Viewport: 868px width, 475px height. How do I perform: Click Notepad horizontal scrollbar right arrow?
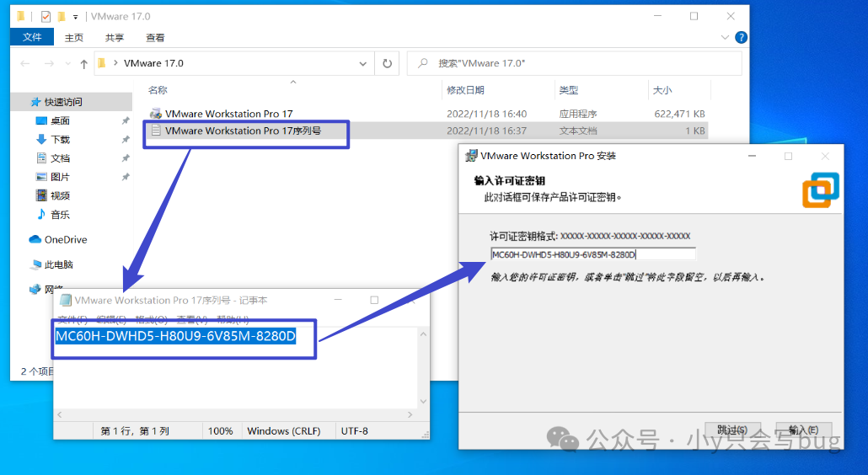click(410, 414)
